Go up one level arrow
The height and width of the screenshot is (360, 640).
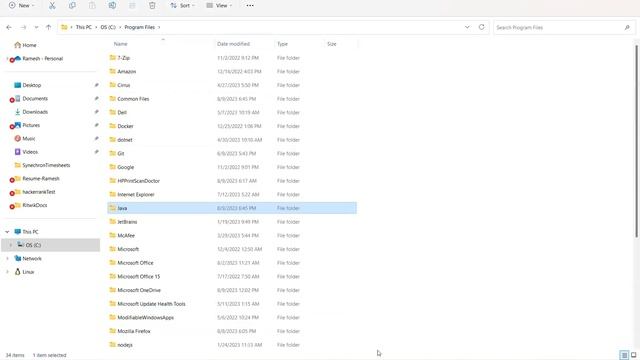pos(49,27)
